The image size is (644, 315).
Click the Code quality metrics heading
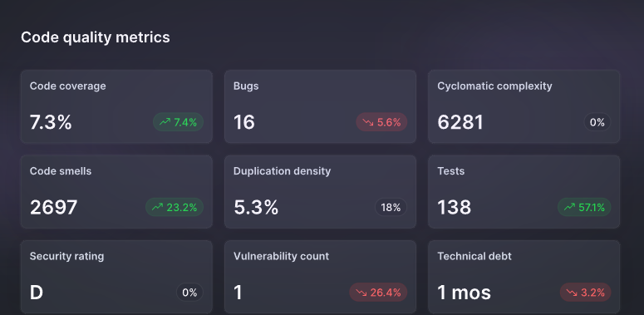pyautogui.click(x=96, y=37)
